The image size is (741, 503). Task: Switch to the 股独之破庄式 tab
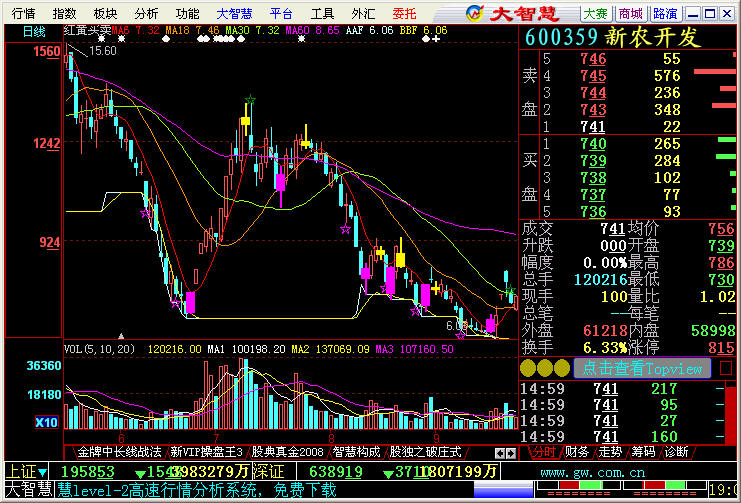(425, 452)
